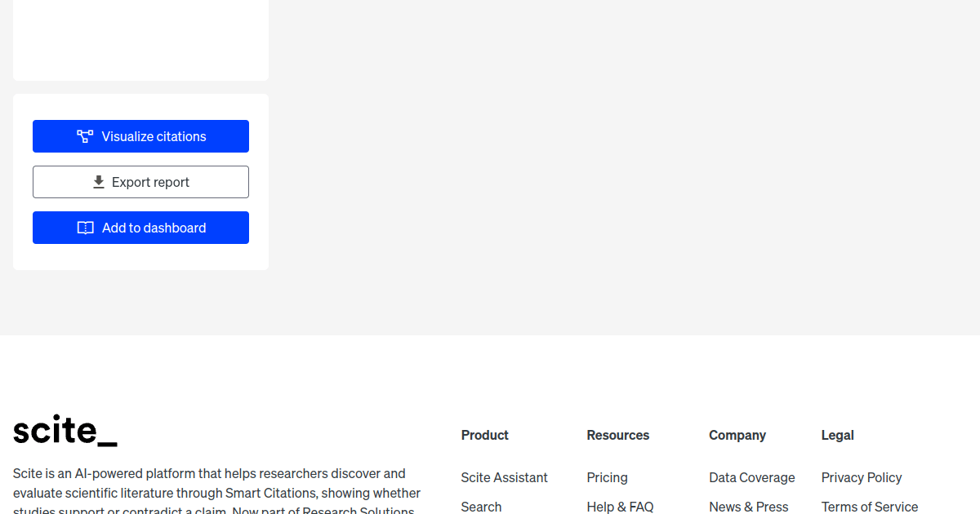Viewport: 980px width, 514px height.
Task: Check Data Coverage information
Action: [751, 477]
